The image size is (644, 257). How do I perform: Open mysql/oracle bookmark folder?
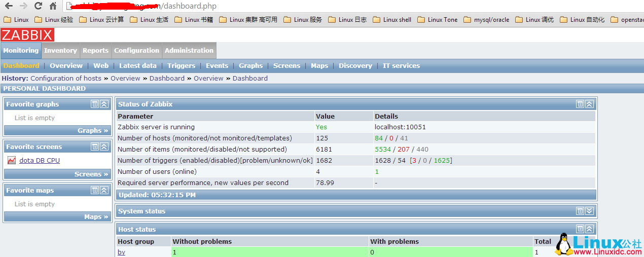486,20
